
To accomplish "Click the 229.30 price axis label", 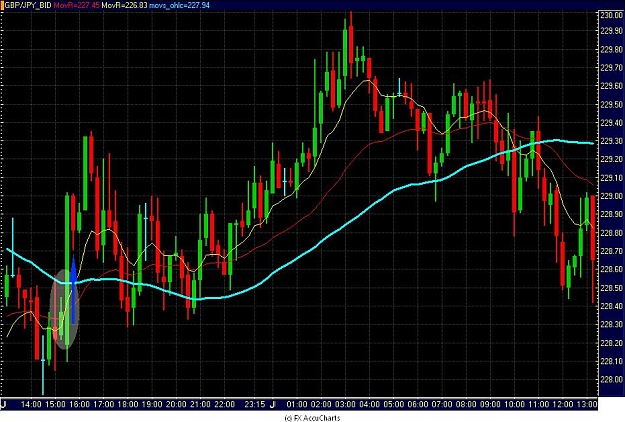I will click(x=611, y=141).
